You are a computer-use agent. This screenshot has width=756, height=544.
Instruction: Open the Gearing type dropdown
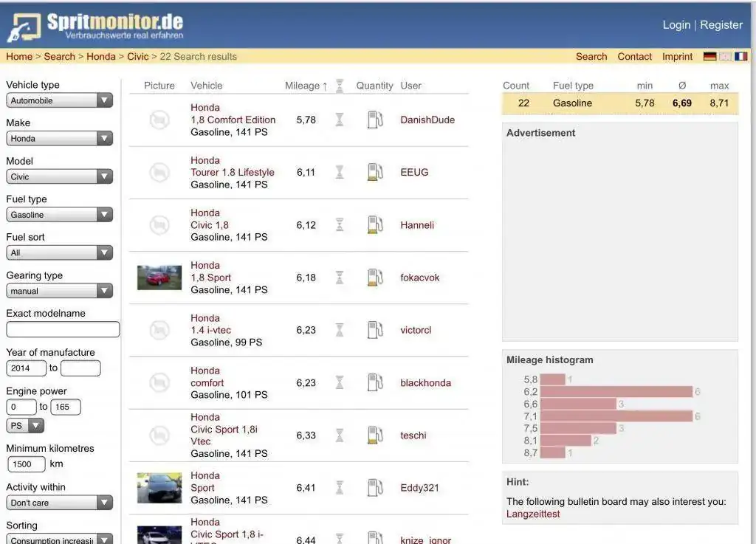[59, 292]
